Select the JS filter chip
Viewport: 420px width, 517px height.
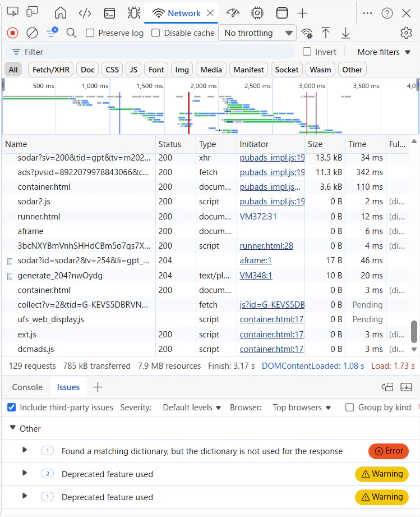point(133,70)
